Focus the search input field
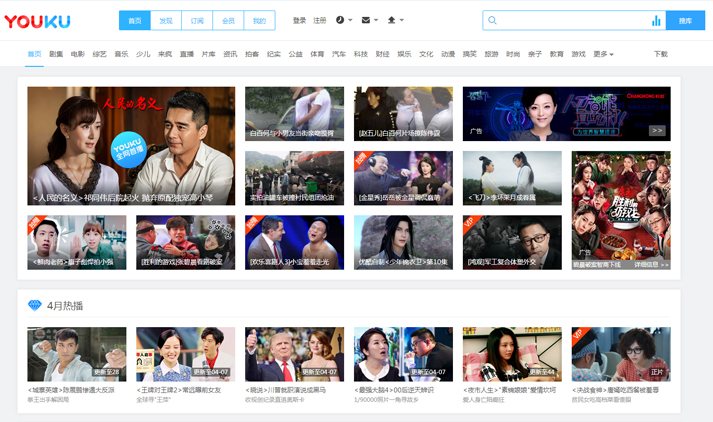The image size is (713, 422). pos(574,20)
